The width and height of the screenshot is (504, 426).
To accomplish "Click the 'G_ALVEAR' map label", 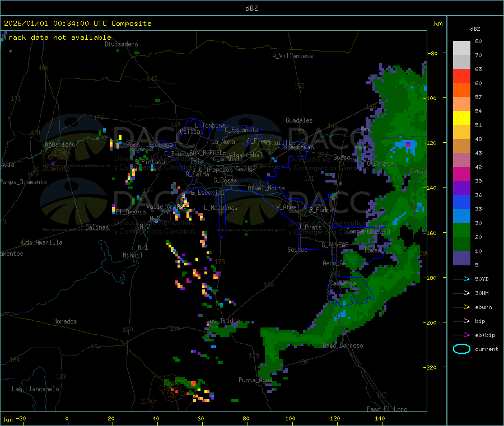I will [335, 245].
